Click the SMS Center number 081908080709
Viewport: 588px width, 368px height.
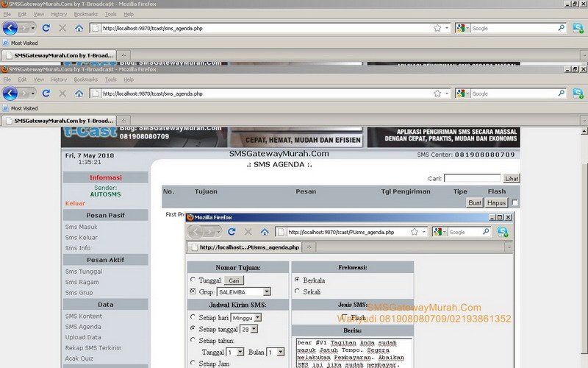(x=484, y=155)
